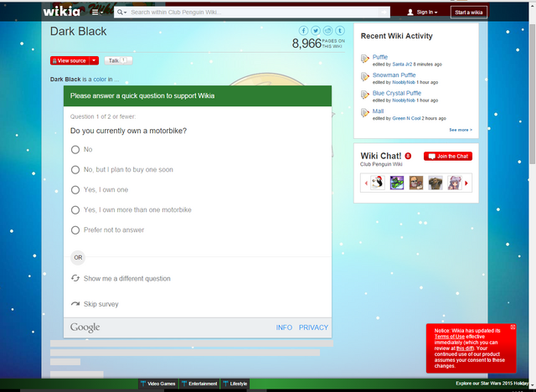Share the page on Facebook
The image size is (536, 392).
303,31
